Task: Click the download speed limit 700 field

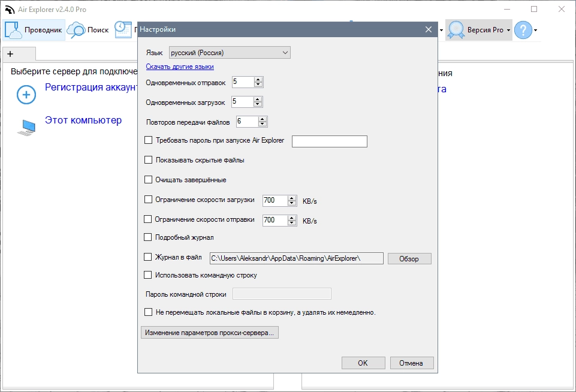Action: point(275,201)
